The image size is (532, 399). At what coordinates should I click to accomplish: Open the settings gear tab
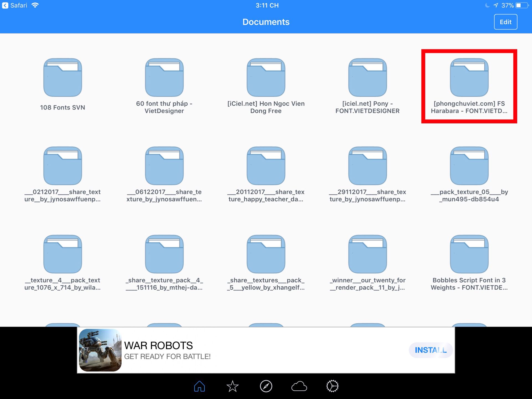(x=332, y=386)
